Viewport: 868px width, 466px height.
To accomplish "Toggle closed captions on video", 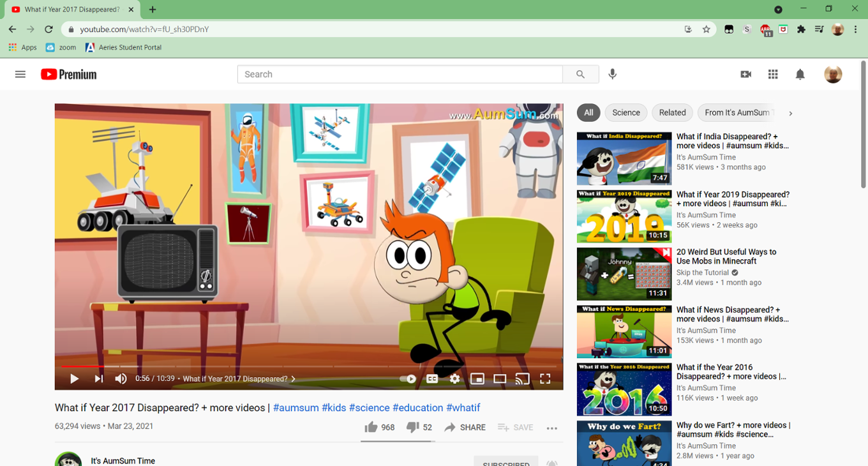I will tap(432, 379).
